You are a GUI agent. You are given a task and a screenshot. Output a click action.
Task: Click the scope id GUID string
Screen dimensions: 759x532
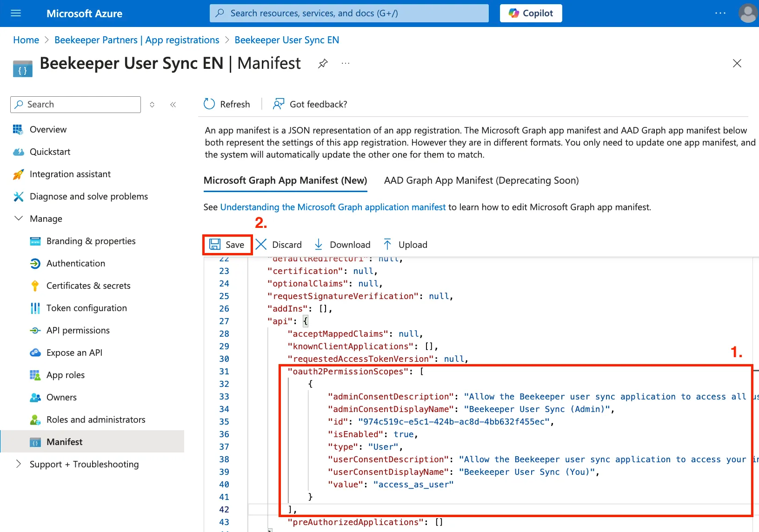(454, 421)
